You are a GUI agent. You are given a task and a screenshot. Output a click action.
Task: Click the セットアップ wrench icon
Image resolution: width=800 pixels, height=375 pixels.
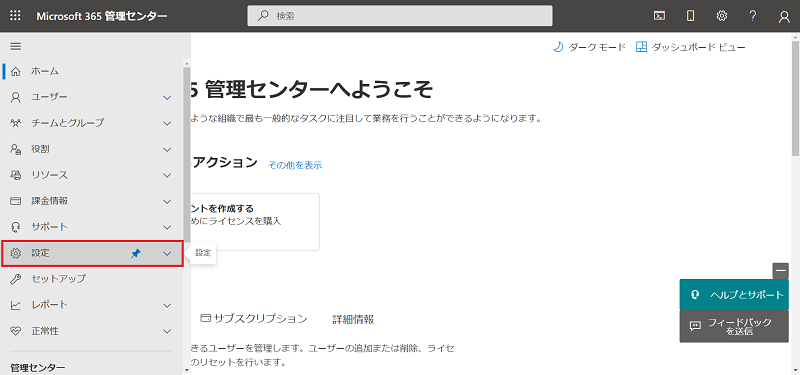pyautogui.click(x=16, y=279)
